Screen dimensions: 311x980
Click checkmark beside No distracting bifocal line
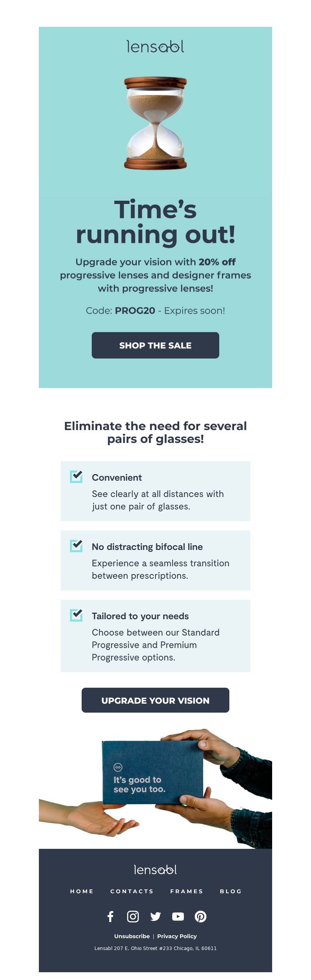(x=76, y=546)
